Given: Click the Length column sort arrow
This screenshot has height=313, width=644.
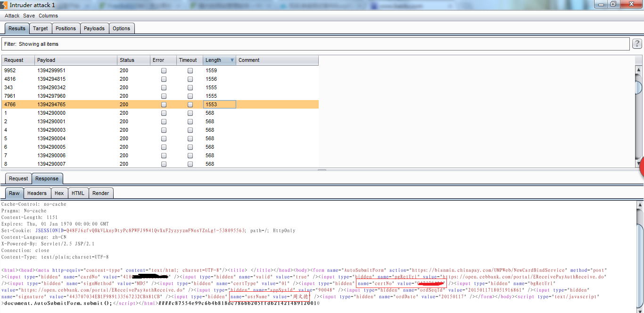Looking at the screenshot, I should [232, 60].
